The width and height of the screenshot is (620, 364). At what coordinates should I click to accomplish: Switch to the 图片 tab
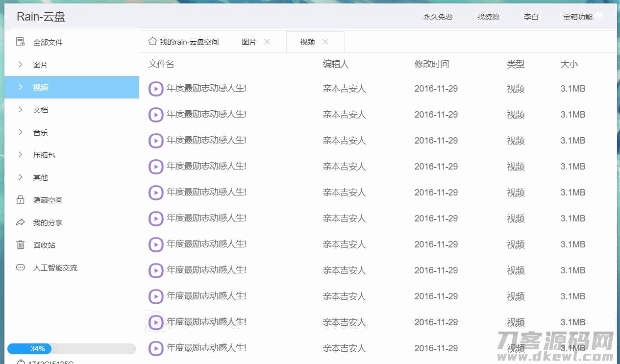point(249,42)
